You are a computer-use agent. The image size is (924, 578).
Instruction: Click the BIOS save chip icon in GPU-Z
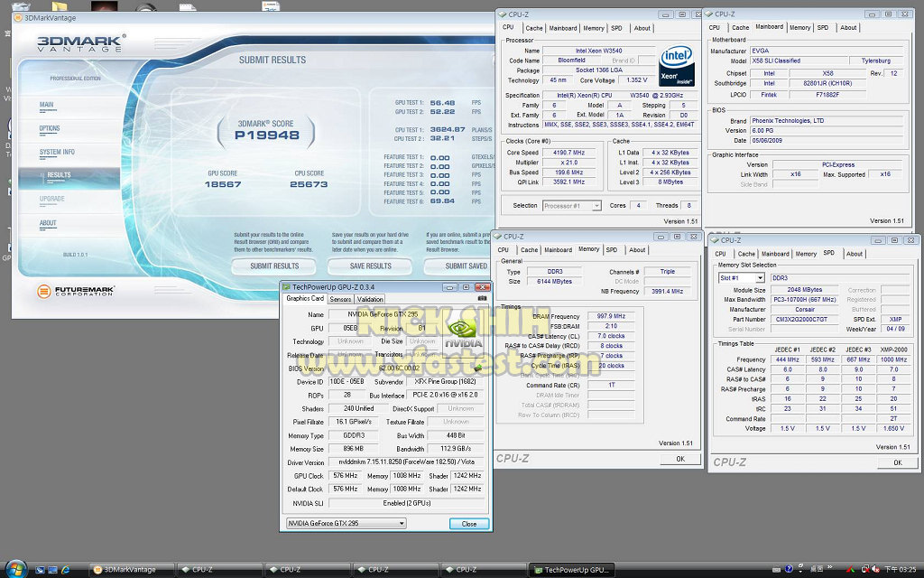pos(477,368)
